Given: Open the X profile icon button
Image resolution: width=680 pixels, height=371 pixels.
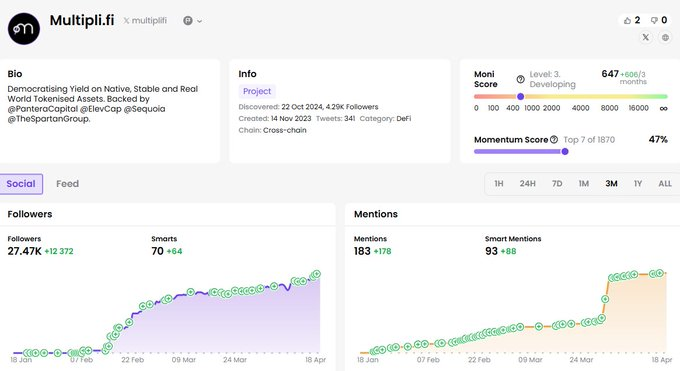Looking at the screenshot, I should point(646,37).
